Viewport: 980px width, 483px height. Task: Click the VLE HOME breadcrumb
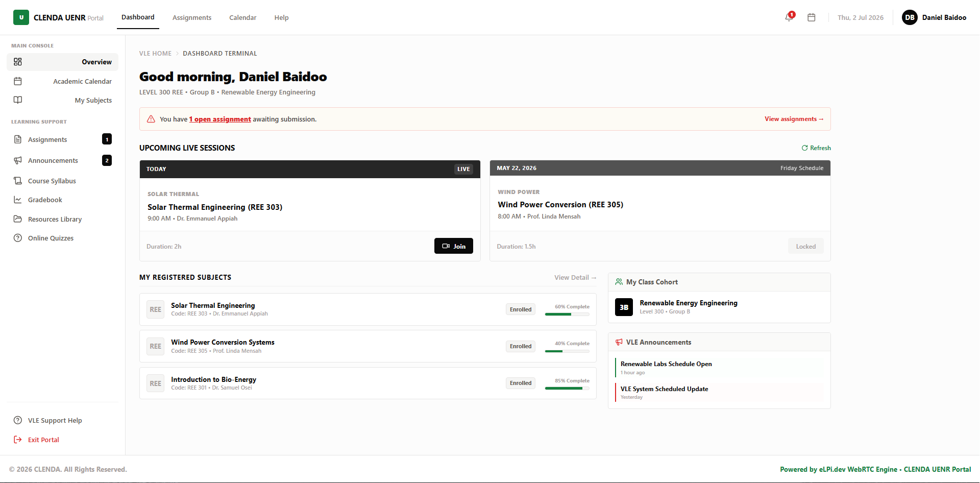156,53
